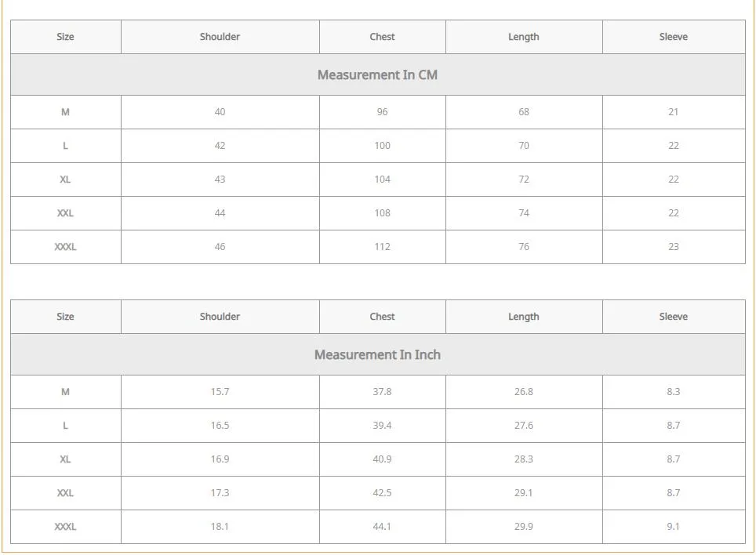Click the Sleeve header in the inch table
This screenshot has height=555, width=756.
pos(673,317)
